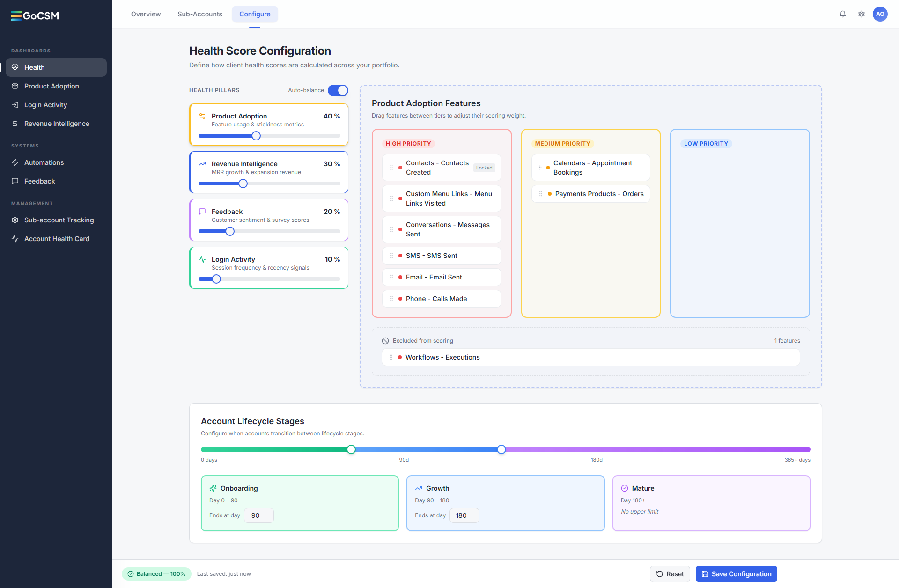Image resolution: width=899 pixels, height=588 pixels.
Task: Click the Growth ends at day field
Action: click(x=464, y=515)
